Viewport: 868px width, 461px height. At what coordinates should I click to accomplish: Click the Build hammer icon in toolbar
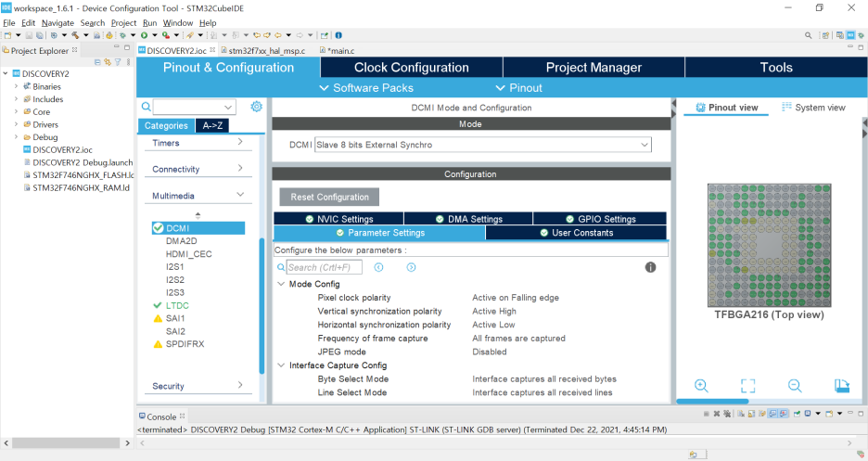click(75, 35)
